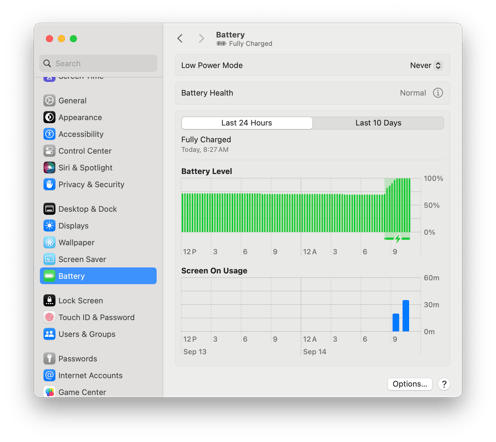
Task: Click the shorter blue Screen On Usage bar
Action: (x=396, y=322)
